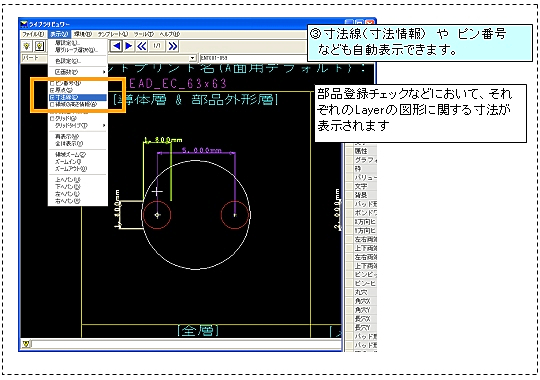Click the bottom status bar input field
Viewport: 540px width, 380px height.
point(186,344)
